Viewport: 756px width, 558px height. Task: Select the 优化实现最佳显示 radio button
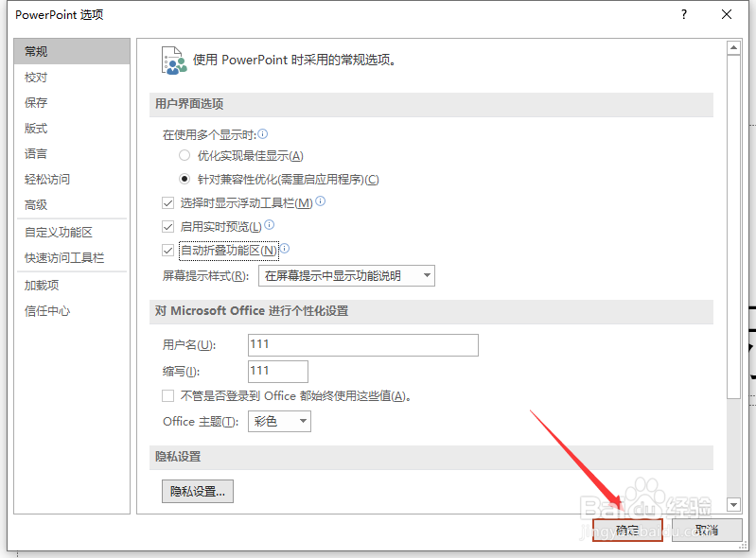pos(185,156)
